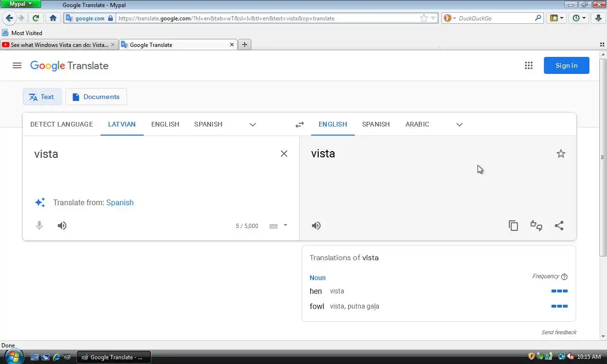Click the suggest an edit icon

pyautogui.click(x=536, y=226)
